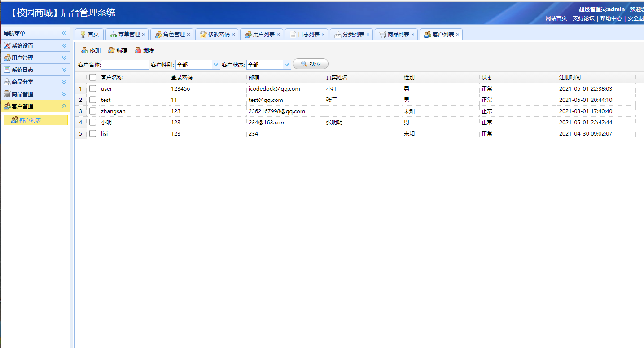Check the checkbox for user 'zhangsan'
Screen dimensions: 644x348
[x=92, y=111]
